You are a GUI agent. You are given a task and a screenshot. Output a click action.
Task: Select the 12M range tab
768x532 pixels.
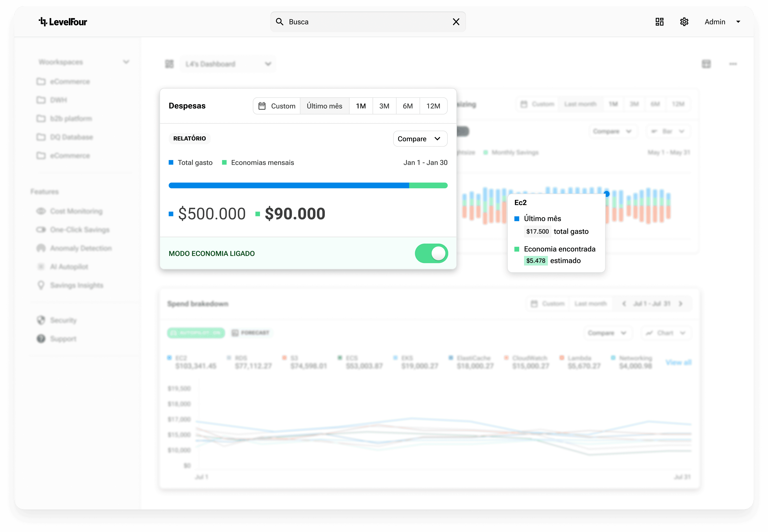pos(433,106)
